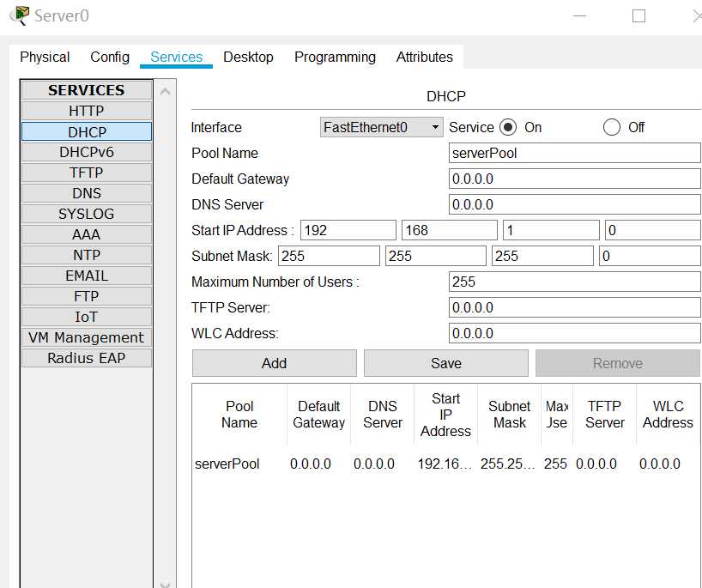Image resolution: width=702 pixels, height=588 pixels.
Task: Open the EMAIL service settings
Action: [87, 276]
